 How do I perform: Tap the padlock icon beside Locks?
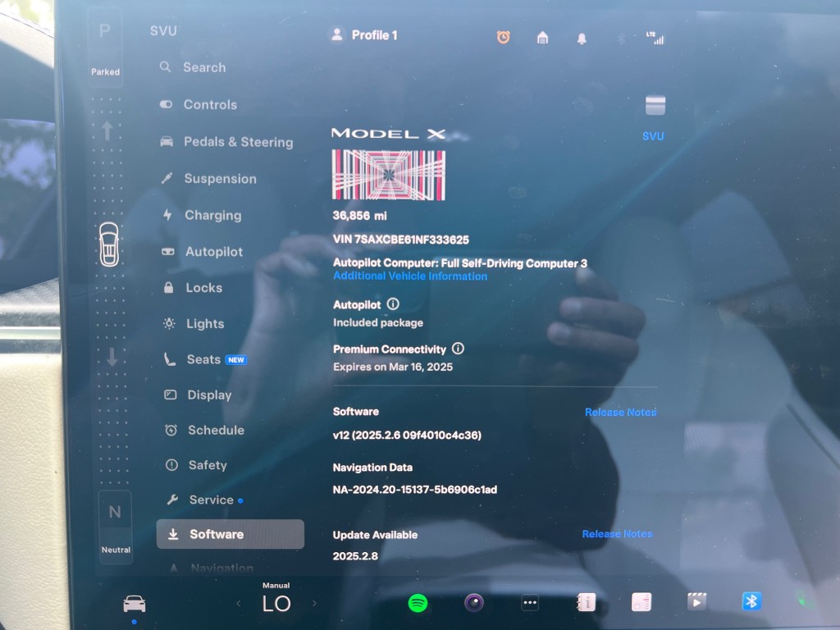(168, 288)
